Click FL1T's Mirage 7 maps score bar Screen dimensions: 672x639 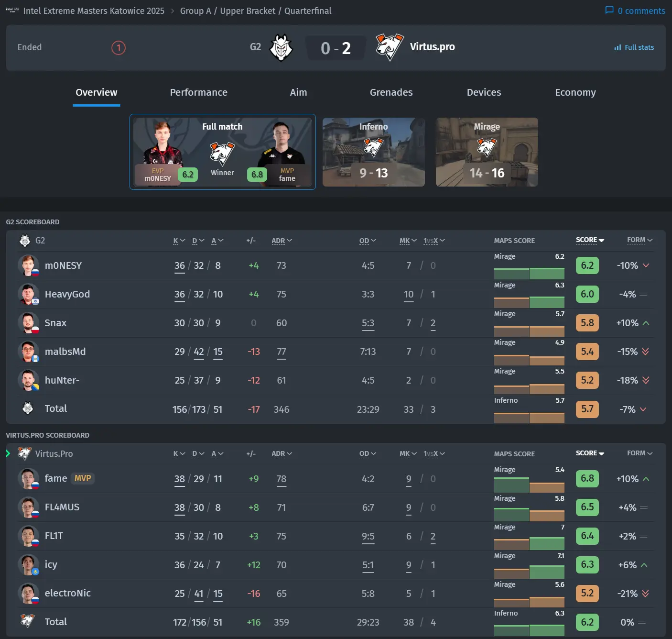(x=547, y=543)
